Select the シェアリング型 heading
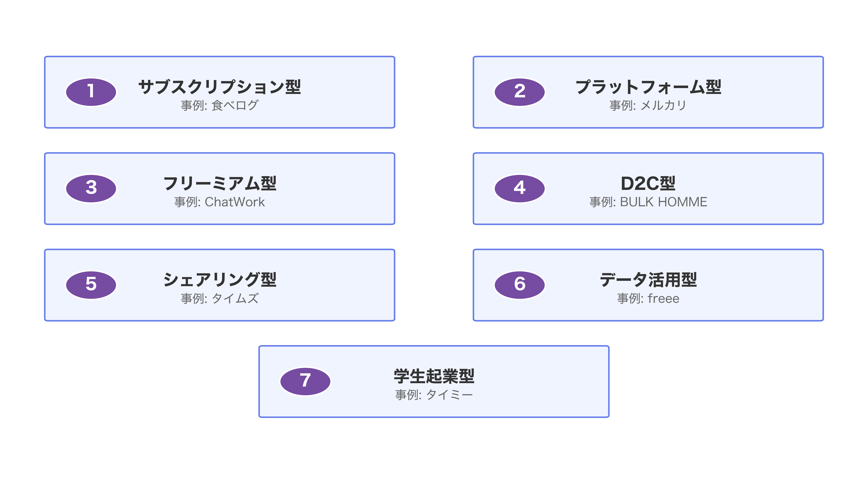The height and width of the screenshot is (493, 868). click(x=219, y=280)
